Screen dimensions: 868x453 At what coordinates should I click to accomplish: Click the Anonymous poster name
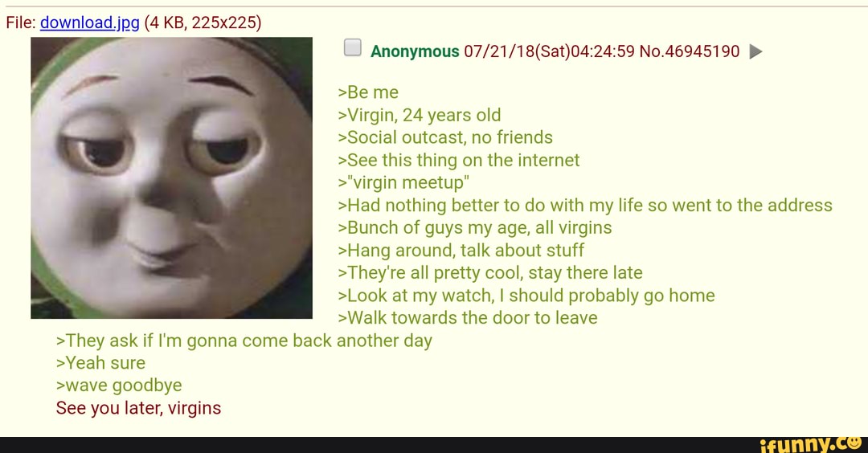pos(415,51)
